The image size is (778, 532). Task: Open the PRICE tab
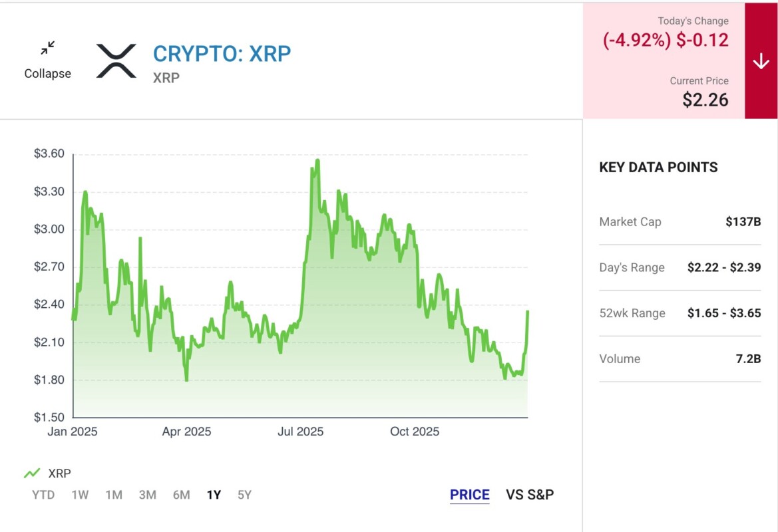tap(469, 494)
